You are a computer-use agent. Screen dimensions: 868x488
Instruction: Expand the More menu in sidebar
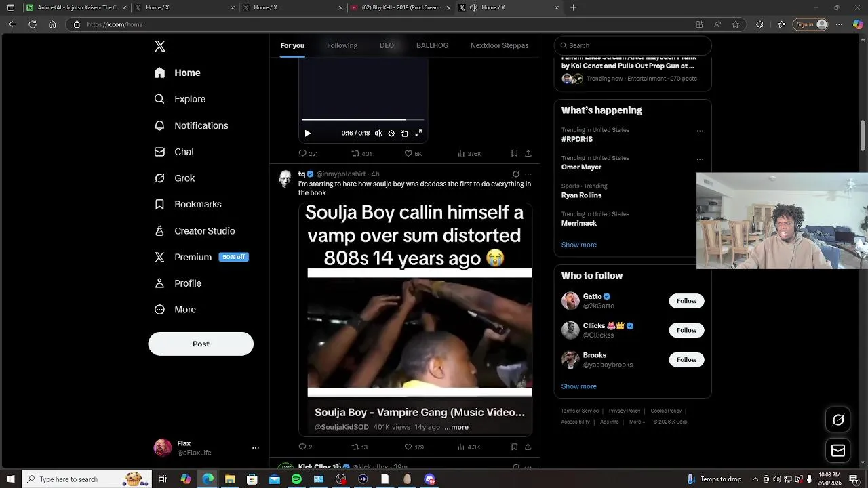pos(176,310)
